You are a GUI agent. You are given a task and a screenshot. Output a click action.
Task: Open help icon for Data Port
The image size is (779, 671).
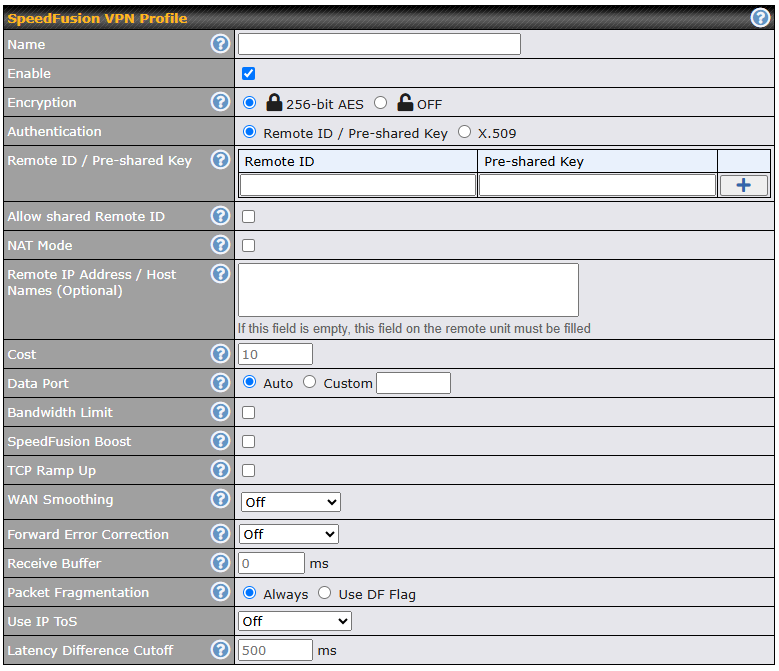220,383
